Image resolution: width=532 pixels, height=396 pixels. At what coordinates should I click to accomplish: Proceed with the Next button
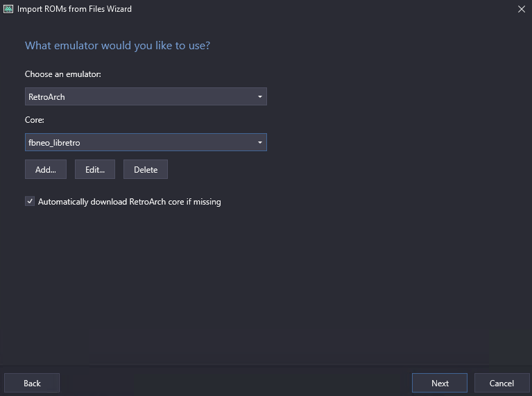(x=440, y=383)
